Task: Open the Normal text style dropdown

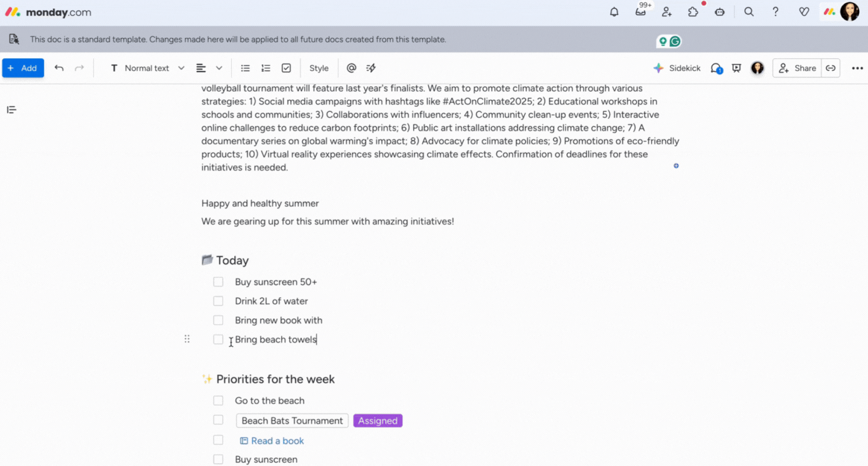Action: point(147,68)
